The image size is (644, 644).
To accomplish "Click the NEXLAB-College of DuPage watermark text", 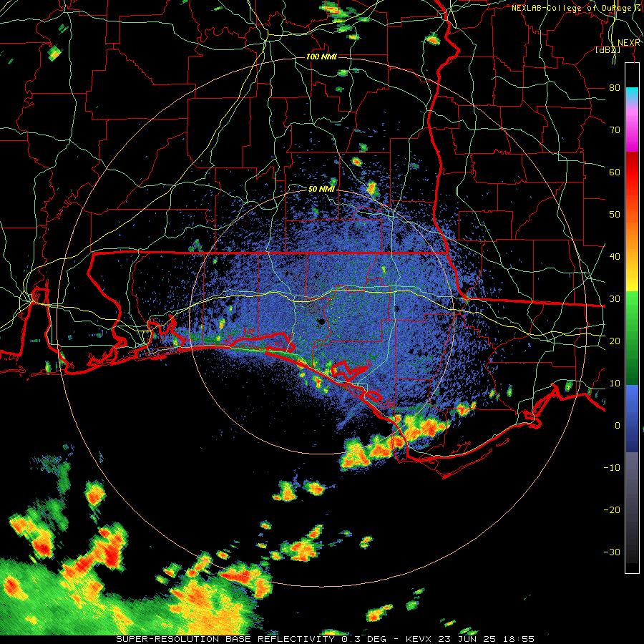I will point(577,8).
